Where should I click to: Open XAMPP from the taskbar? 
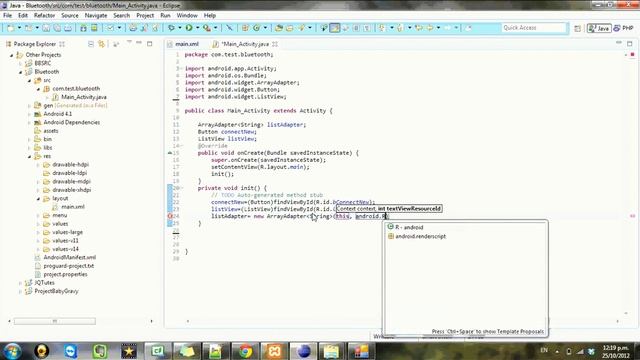click(x=274, y=351)
